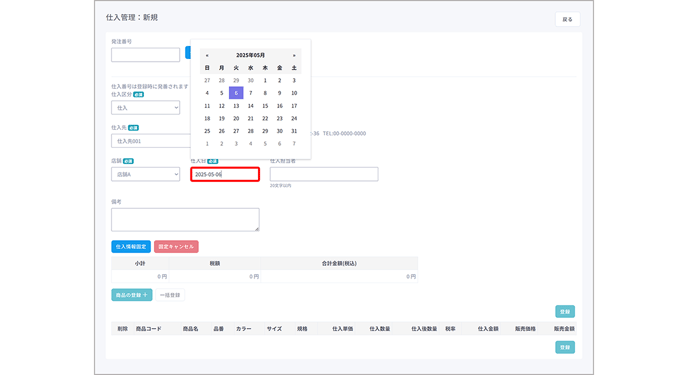Image resolution: width=688 pixels, height=375 pixels.
Task: Choose day 25 in the calendar
Action: [207, 131]
